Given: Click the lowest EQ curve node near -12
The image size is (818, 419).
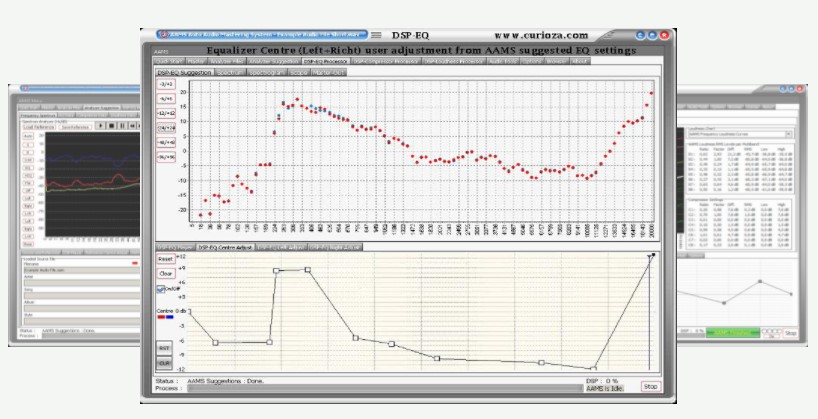Looking at the screenshot, I should 594,369.
